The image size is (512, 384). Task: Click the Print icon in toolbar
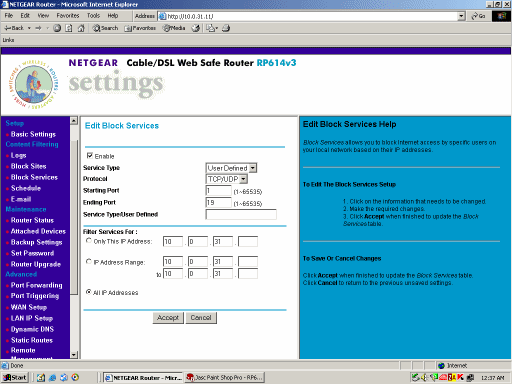[x=226, y=28]
